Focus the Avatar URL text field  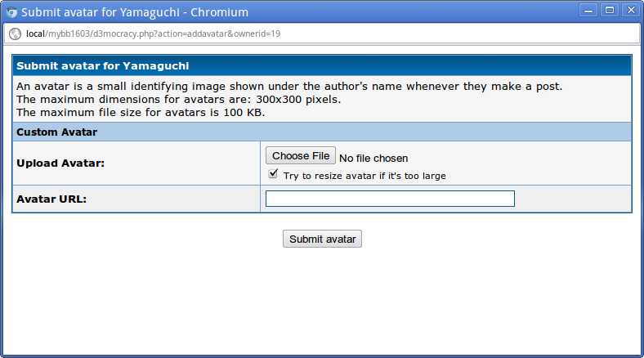[390, 199]
